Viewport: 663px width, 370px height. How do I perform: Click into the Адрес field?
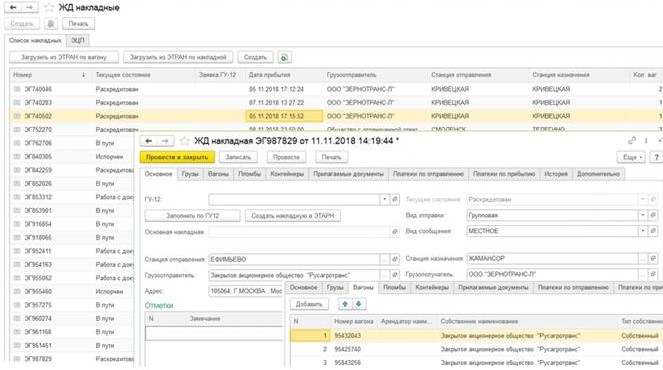245,291
